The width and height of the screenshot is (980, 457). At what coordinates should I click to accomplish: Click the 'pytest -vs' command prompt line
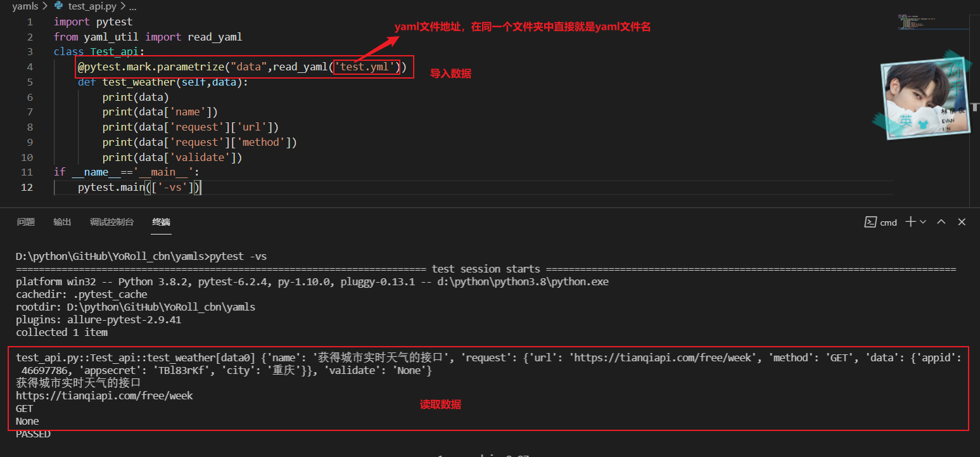[141, 257]
